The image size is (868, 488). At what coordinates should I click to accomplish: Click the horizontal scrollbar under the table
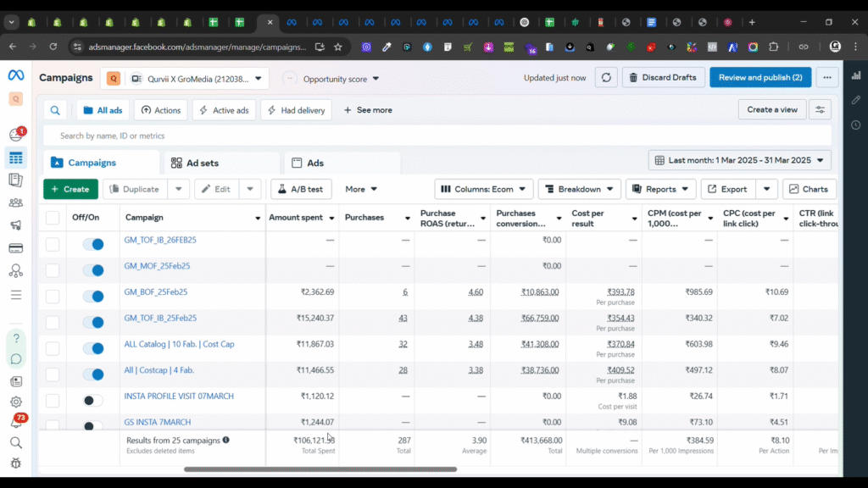coord(320,469)
